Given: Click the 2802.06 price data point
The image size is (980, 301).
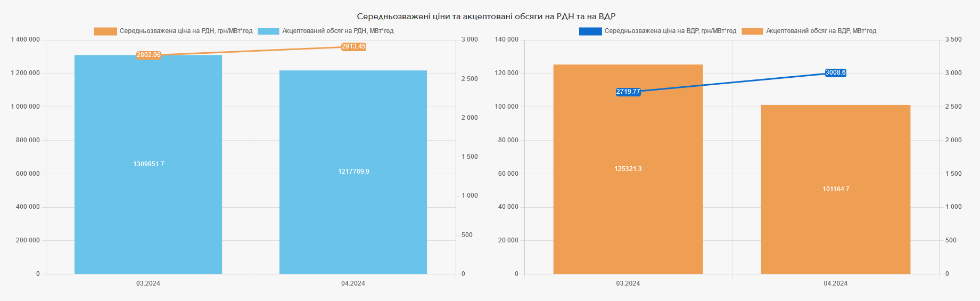Looking at the screenshot, I should [149, 55].
